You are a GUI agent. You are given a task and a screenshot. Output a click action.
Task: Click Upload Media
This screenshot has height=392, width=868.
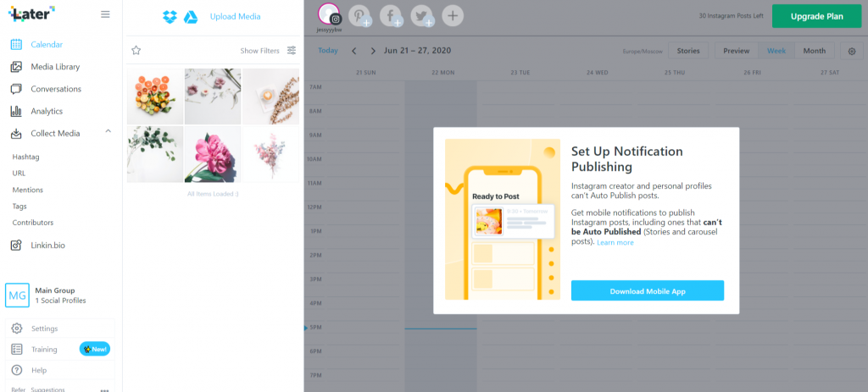tap(236, 17)
